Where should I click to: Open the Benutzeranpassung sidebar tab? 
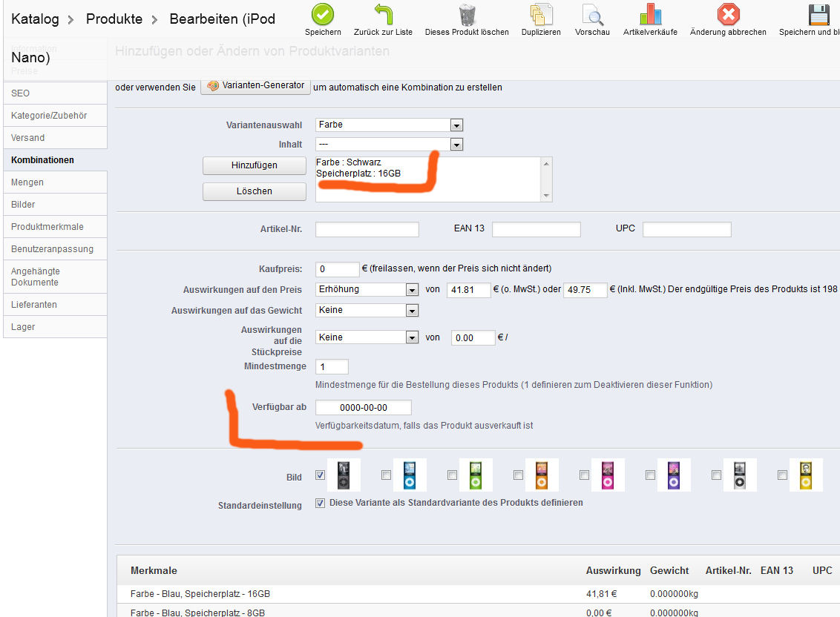55,249
